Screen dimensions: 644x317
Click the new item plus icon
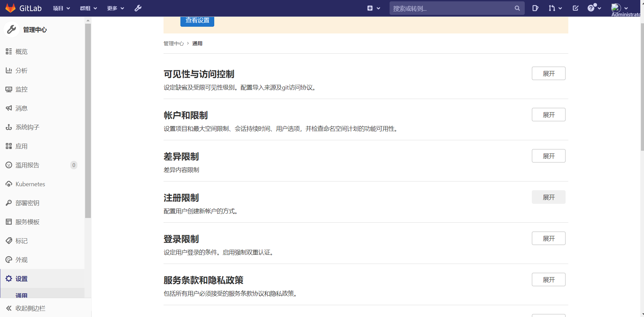[370, 8]
